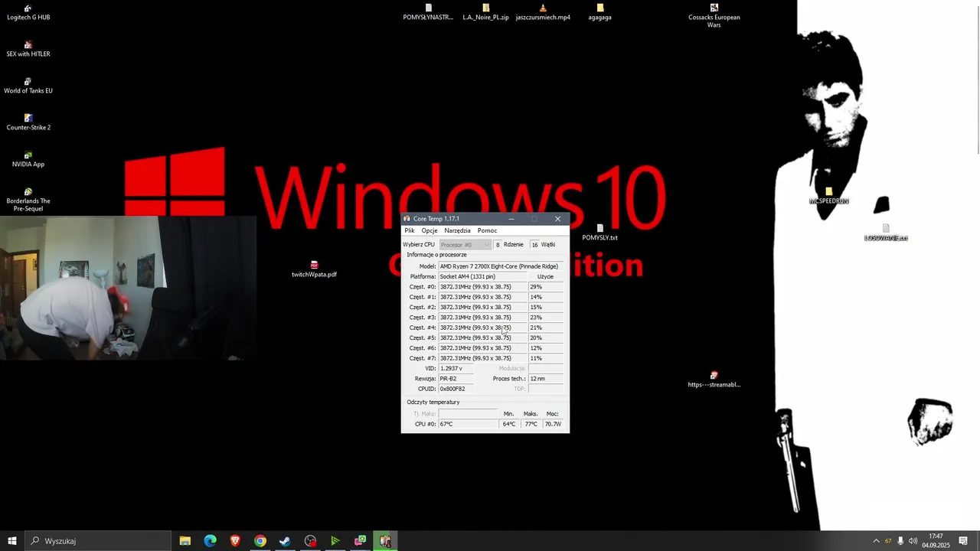
Task: Open the Pomoc menu in Core Temp
Action: (x=487, y=230)
